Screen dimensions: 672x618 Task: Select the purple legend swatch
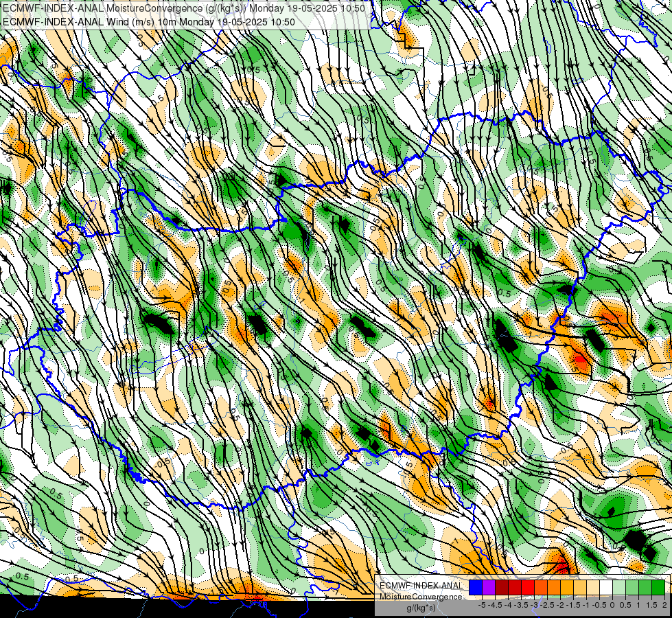coord(489,588)
